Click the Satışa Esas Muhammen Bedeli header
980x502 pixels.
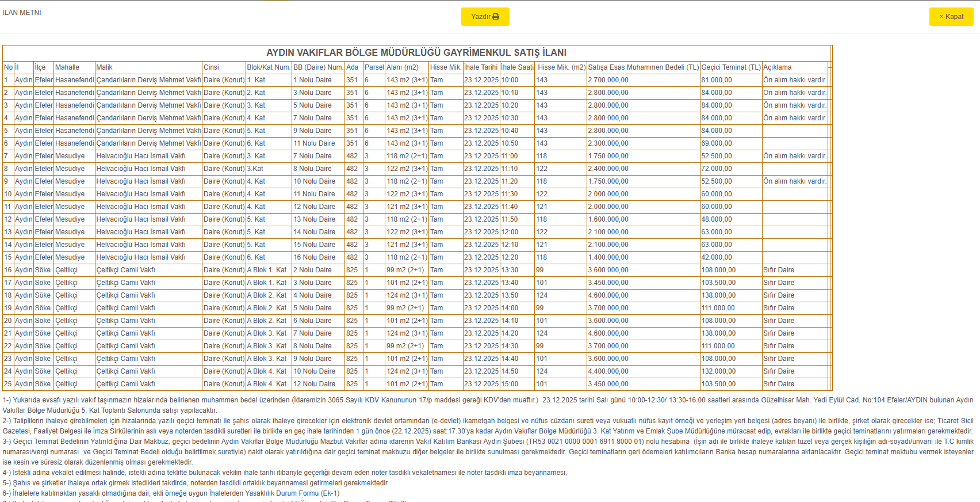pyautogui.click(x=643, y=67)
